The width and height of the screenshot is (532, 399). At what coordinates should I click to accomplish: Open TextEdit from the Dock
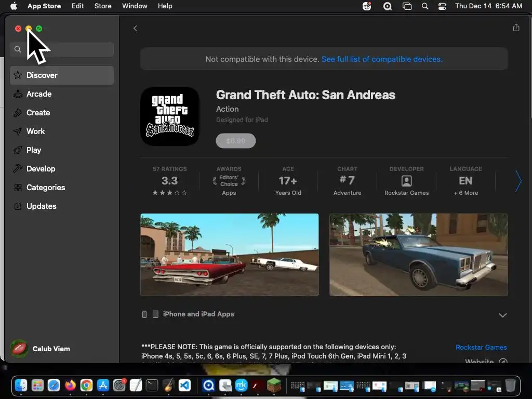coord(136,385)
